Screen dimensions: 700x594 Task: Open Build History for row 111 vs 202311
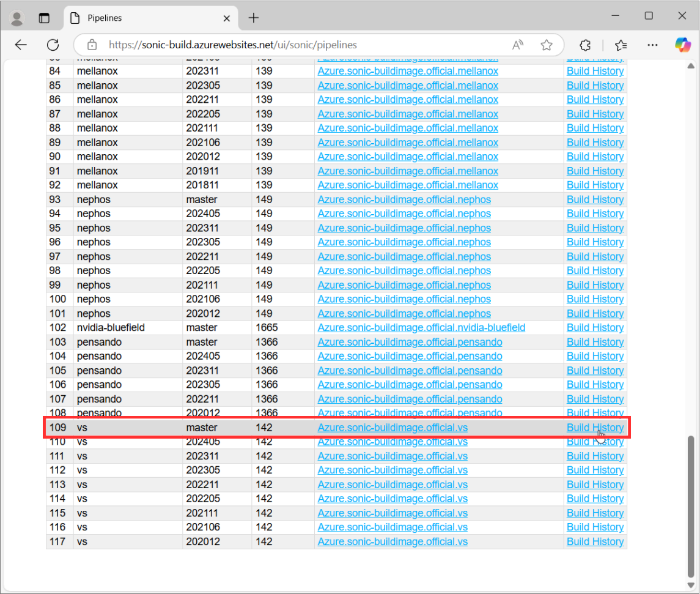click(595, 456)
